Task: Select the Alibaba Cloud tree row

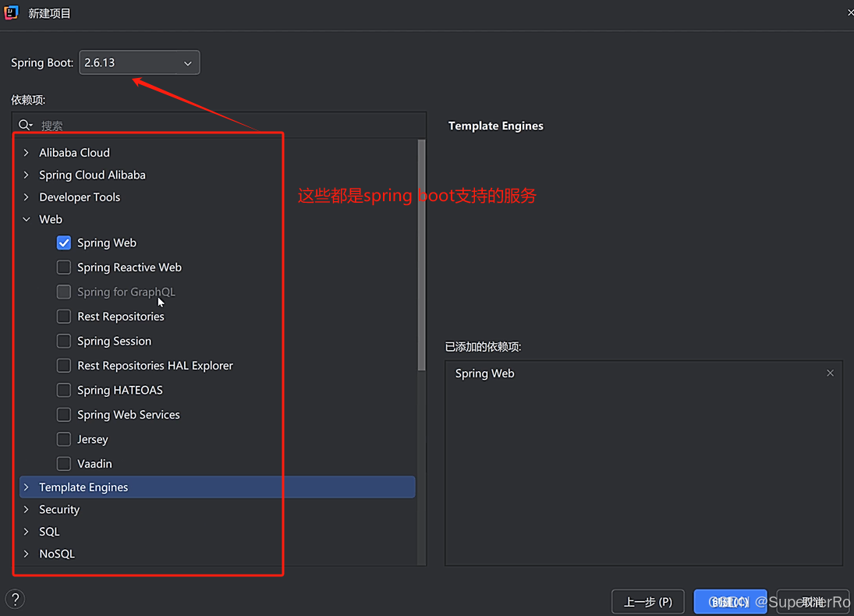Action: 218,153
